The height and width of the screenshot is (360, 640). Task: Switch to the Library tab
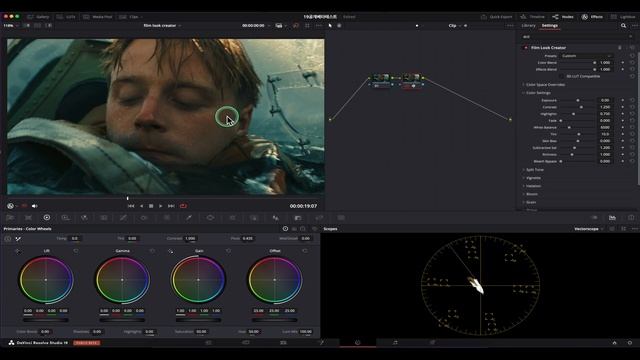click(528, 25)
